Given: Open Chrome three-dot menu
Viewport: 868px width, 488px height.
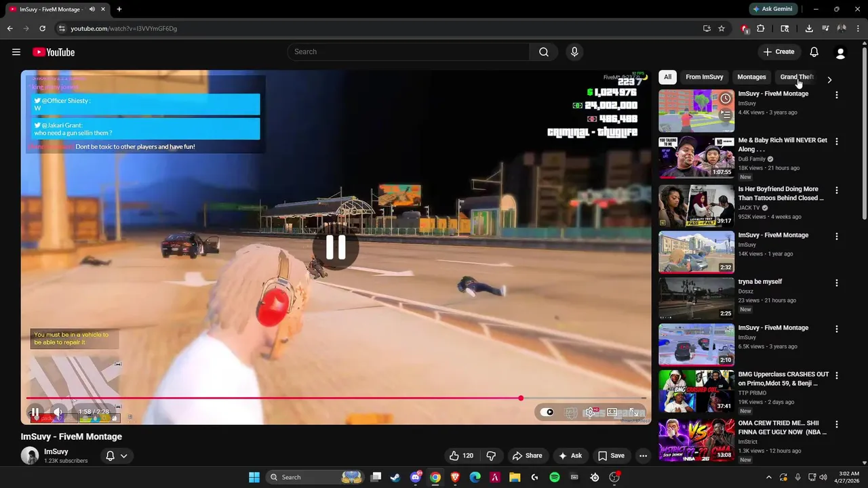Looking at the screenshot, I should pos(858,28).
